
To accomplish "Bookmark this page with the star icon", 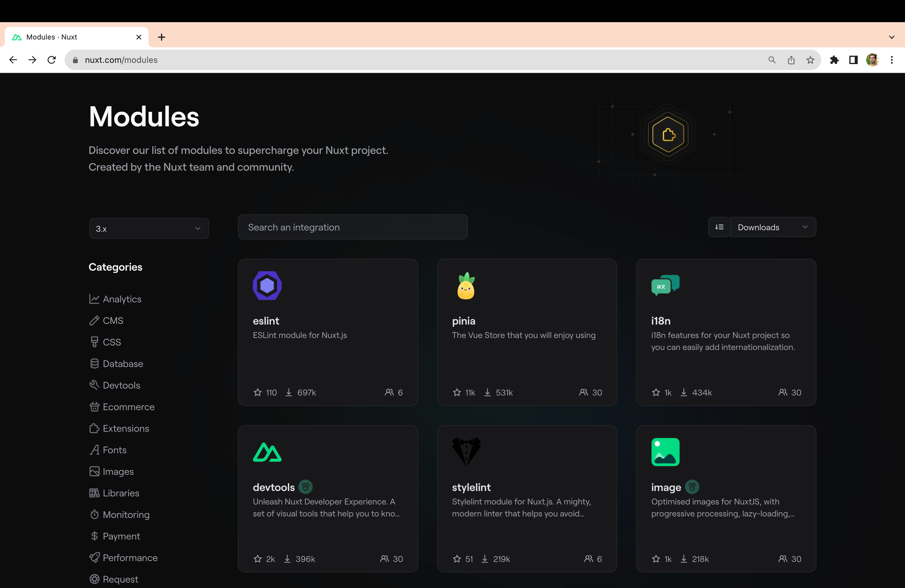I will pyautogui.click(x=810, y=60).
